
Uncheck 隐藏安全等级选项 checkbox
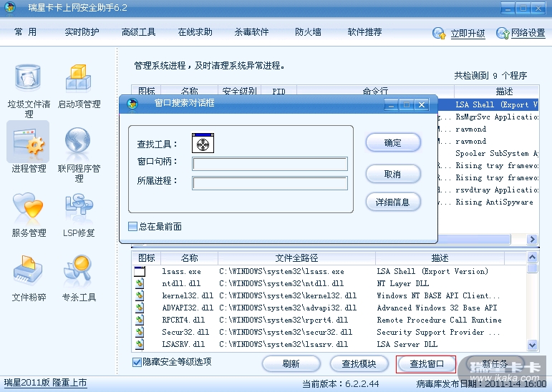[x=137, y=362]
